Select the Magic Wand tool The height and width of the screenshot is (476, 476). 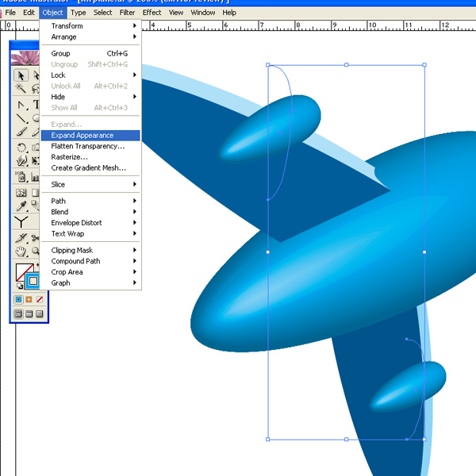(21, 89)
